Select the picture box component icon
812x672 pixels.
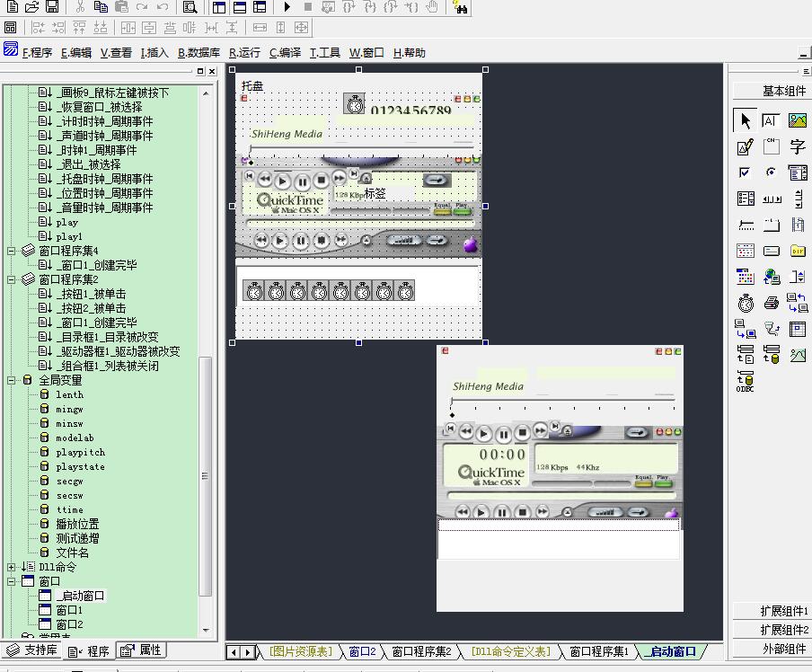797,120
